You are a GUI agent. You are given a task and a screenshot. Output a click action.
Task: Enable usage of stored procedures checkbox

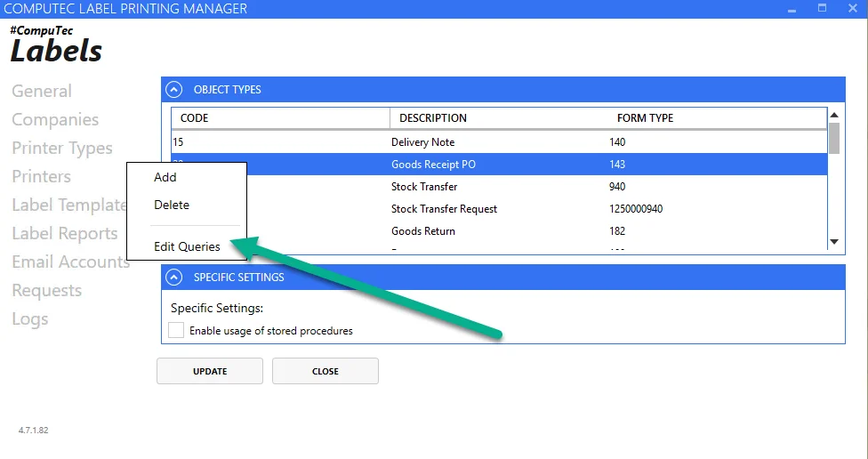pos(176,331)
